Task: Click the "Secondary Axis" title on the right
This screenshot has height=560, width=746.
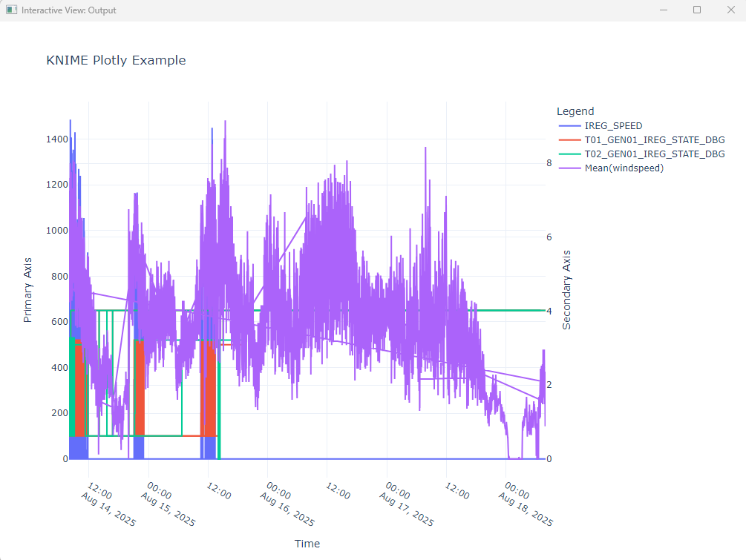Action: click(x=567, y=289)
